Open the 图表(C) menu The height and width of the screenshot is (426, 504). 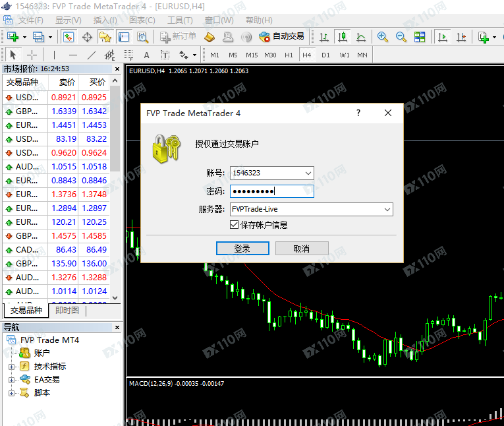[x=142, y=20]
